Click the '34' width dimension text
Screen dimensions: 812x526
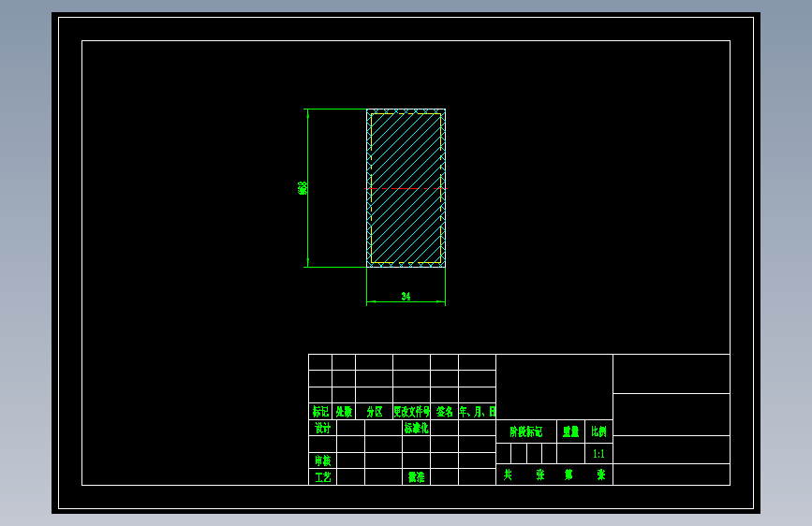[x=406, y=296]
